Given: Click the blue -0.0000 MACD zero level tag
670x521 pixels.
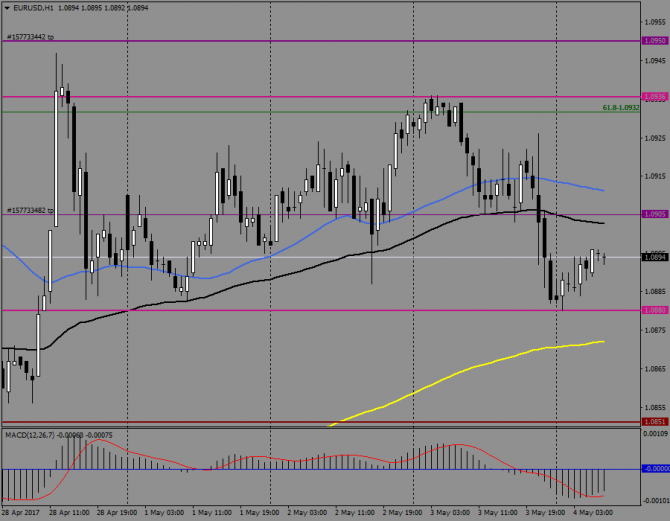Looking at the screenshot, I should coord(655,469).
